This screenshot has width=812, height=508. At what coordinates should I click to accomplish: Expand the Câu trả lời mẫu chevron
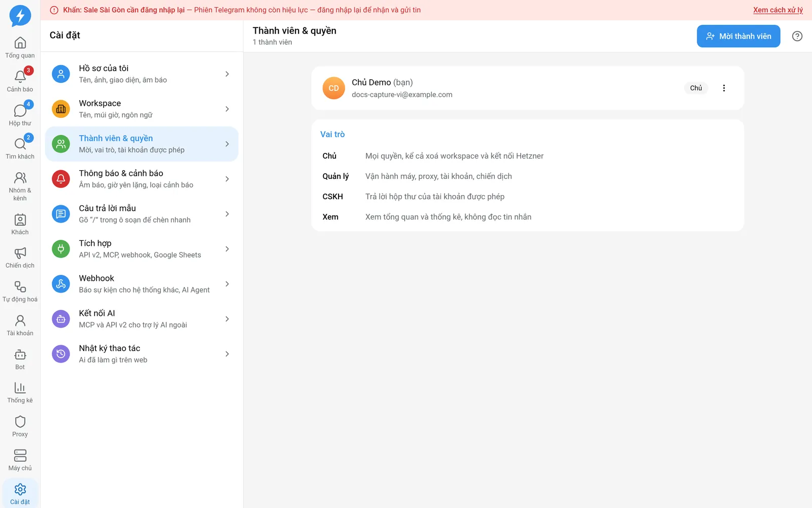coord(227,214)
